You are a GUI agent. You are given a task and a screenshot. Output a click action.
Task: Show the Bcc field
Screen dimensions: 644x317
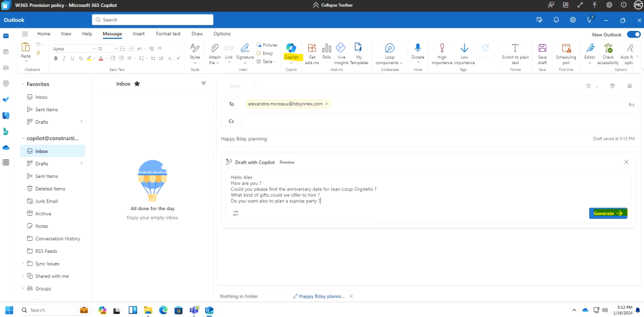[631, 104]
